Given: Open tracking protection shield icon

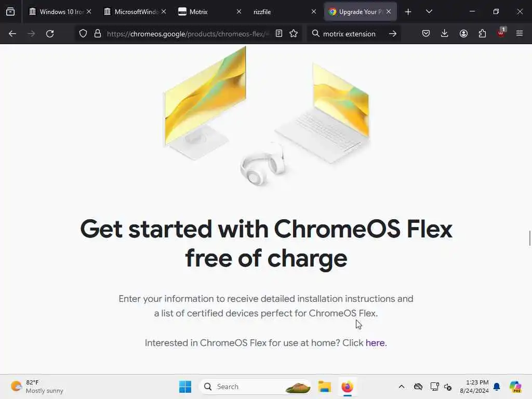Looking at the screenshot, I should click(83, 34).
